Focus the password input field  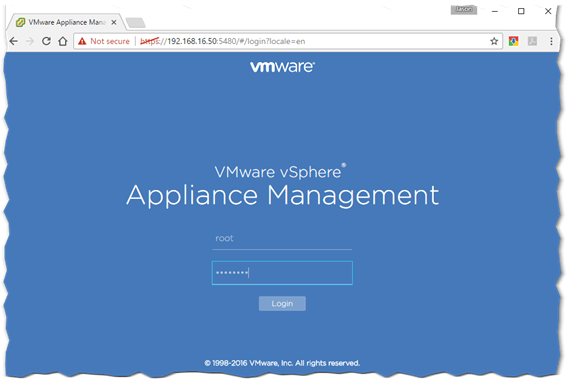tap(282, 273)
